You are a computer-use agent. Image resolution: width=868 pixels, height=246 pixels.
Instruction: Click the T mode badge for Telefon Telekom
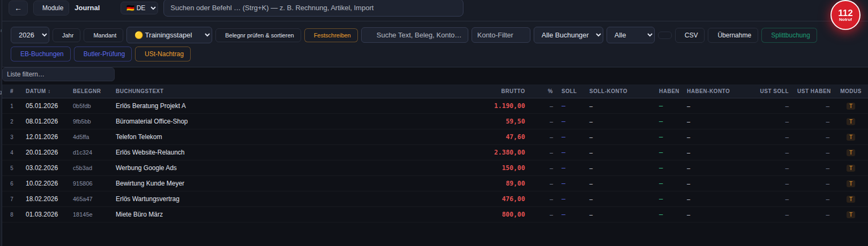coord(851,137)
